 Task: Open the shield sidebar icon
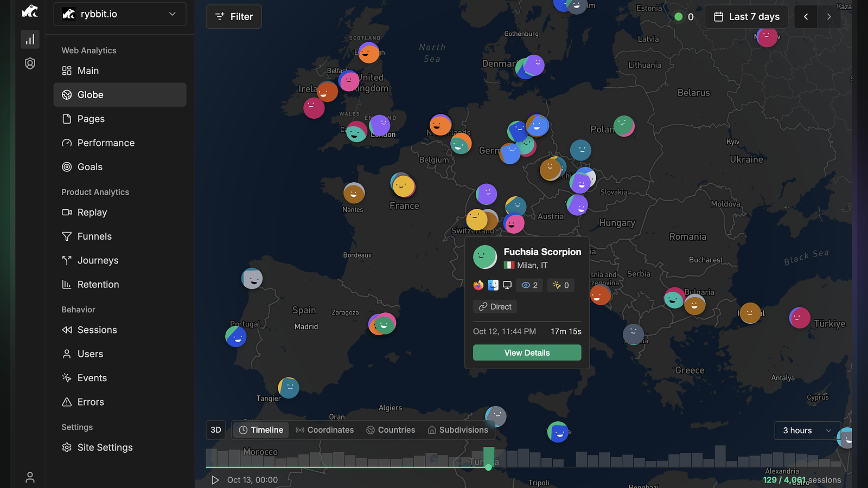[x=30, y=63]
